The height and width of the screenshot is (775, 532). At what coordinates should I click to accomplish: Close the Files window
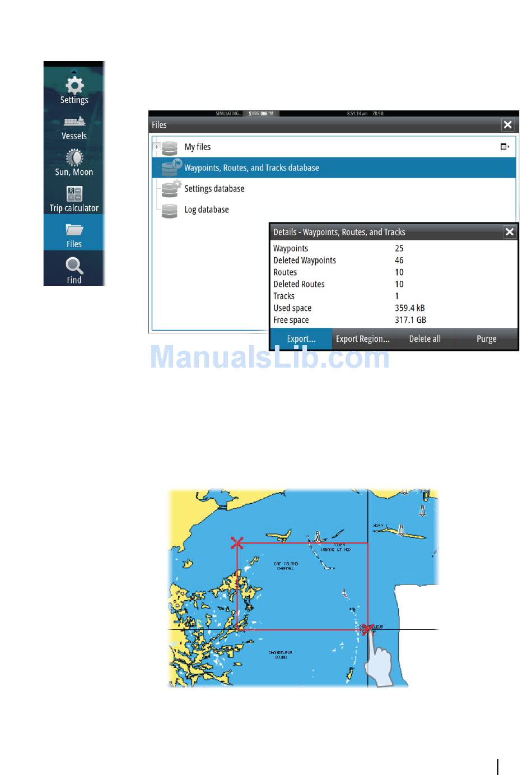coord(507,125)
